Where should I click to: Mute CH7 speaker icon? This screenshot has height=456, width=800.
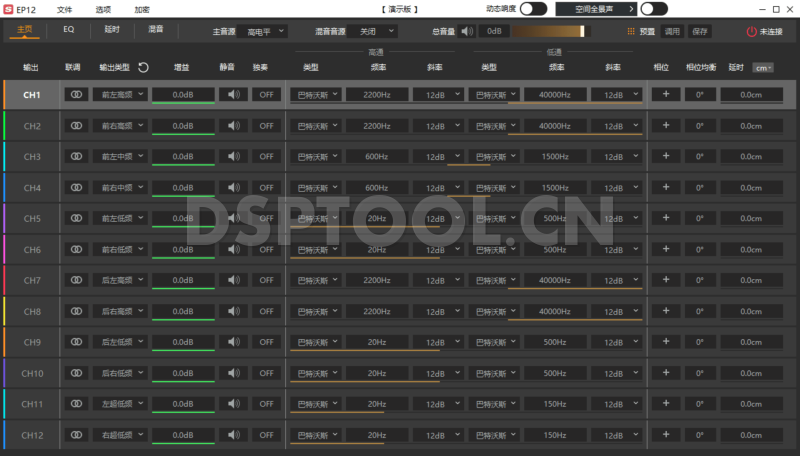tap(234, 280)
